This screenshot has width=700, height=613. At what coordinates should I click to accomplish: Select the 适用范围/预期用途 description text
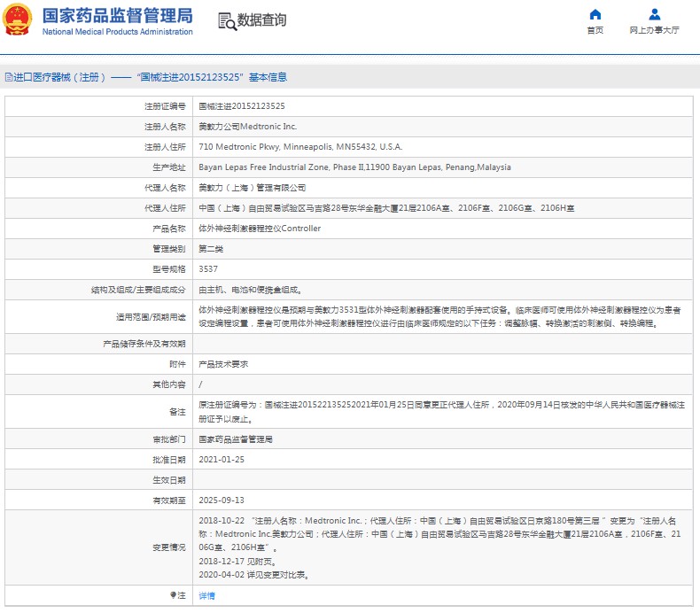pos(439,316)
